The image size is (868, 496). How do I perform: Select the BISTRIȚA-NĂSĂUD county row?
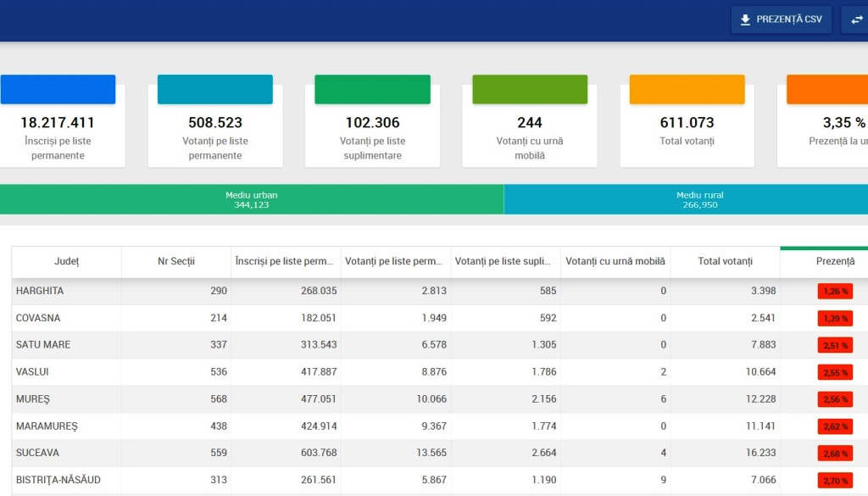point(440,480)
